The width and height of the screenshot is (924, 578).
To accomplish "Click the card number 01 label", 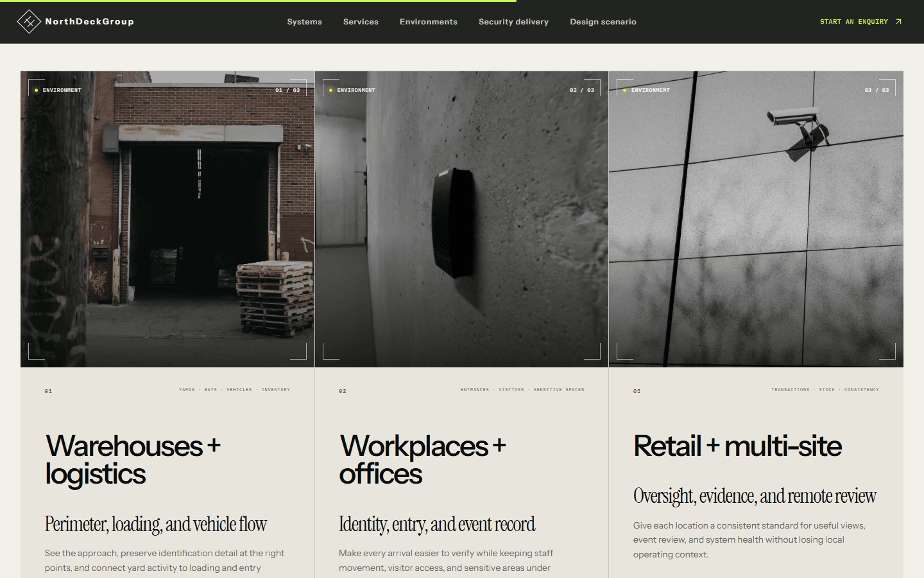I will pos(48,391).
